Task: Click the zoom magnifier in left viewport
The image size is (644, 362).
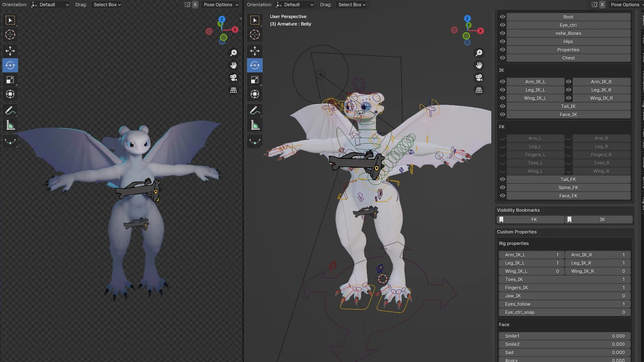Action: click(233, 53)
